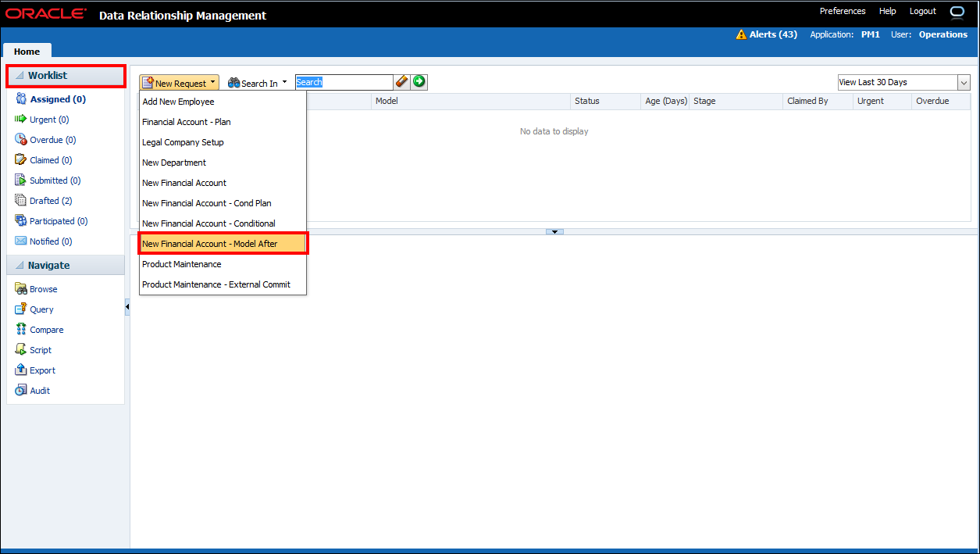Click the Submitted document icon
Image resolution: width=980 pixels, height=554 pixels.
(x=21, y=180)
